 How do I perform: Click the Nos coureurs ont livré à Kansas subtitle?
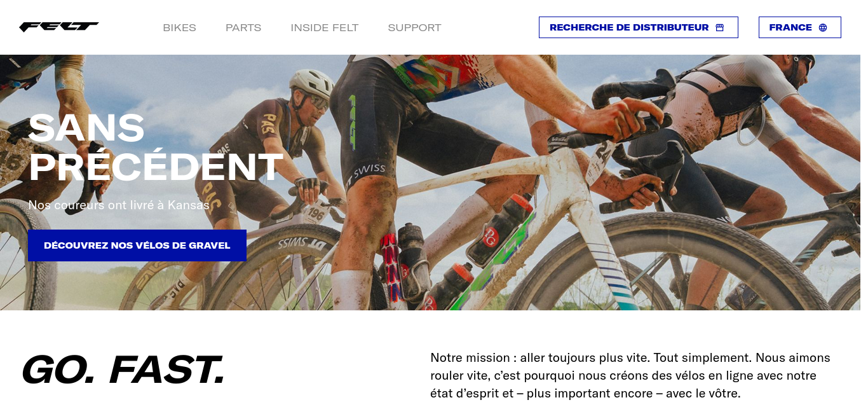[x=119, y=205]
